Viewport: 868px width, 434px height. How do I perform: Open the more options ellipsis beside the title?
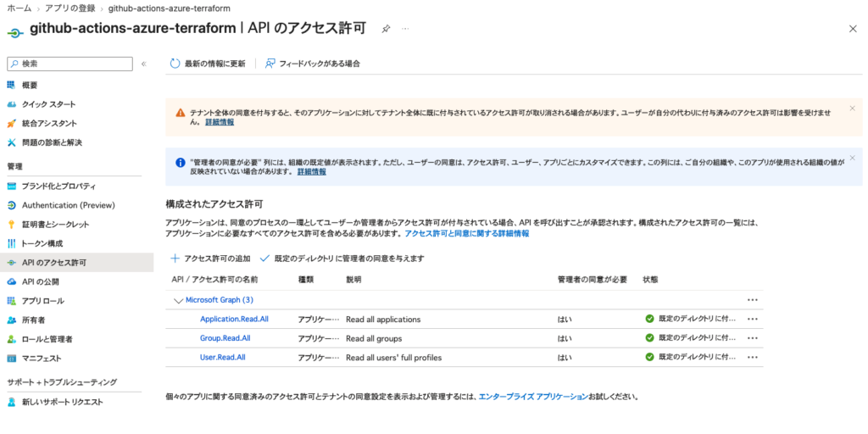point(405,28)
